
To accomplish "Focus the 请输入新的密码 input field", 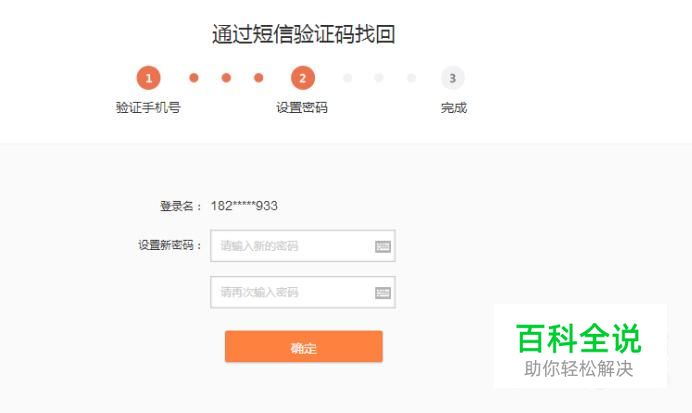I will 303,246.
